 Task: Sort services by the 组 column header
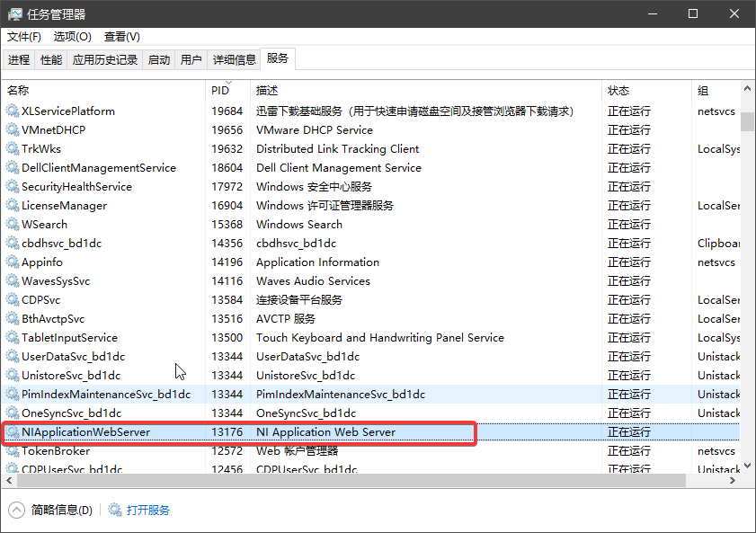point(716,91)
